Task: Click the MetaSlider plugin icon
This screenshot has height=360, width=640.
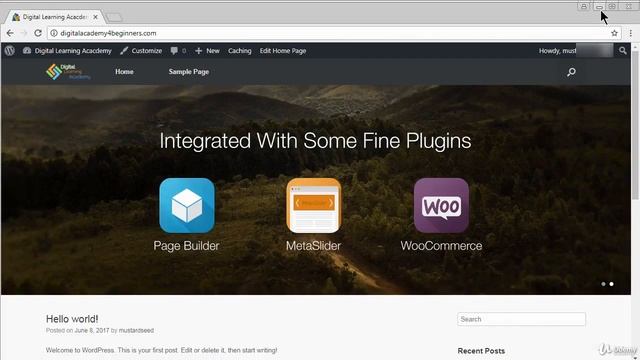Action: pyautogui.click(x=313, y=205)
